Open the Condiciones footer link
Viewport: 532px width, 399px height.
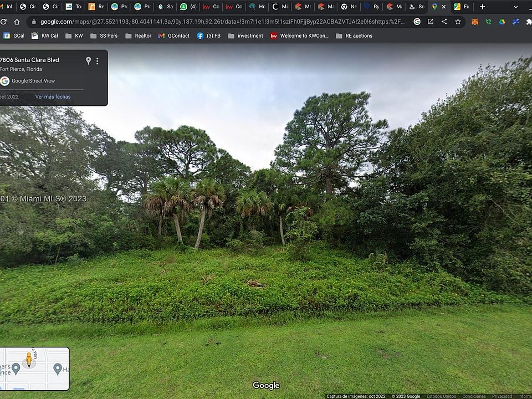click(x=474, y=396)
